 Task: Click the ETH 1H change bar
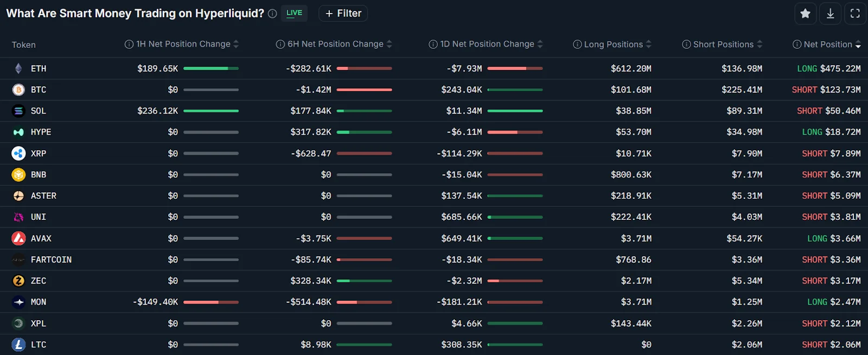click(211, 68)
